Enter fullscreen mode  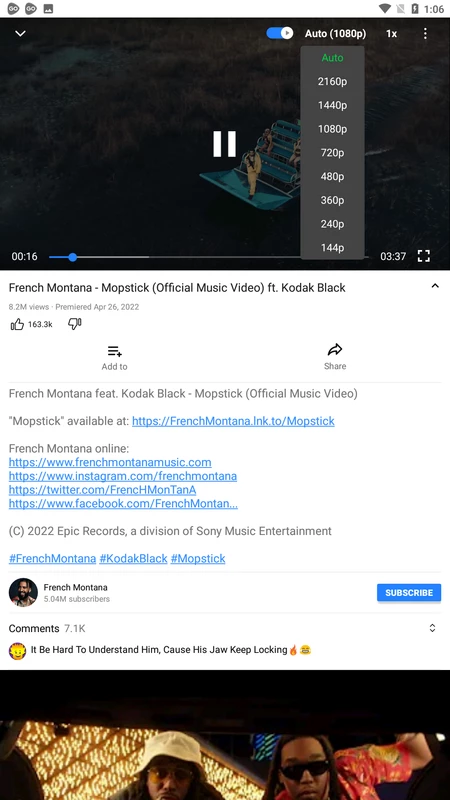tap(423, 256)
